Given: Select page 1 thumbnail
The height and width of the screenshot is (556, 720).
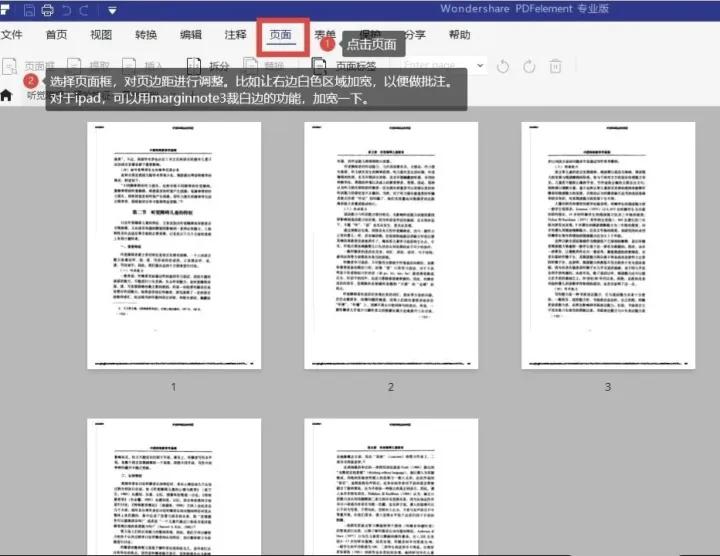Looking at the screenshot, I should [x=174, y=245].
